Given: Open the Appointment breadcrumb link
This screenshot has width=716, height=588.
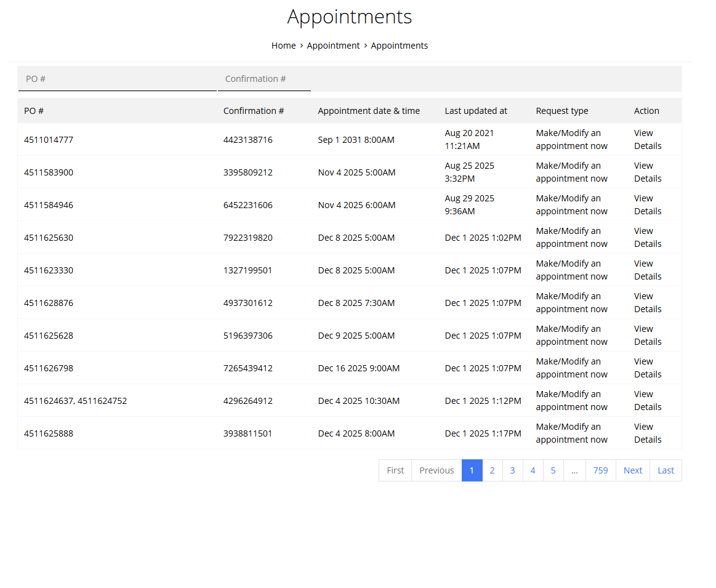Looking at the screenshot, I should pyautogui.click(x=333, y=46).
